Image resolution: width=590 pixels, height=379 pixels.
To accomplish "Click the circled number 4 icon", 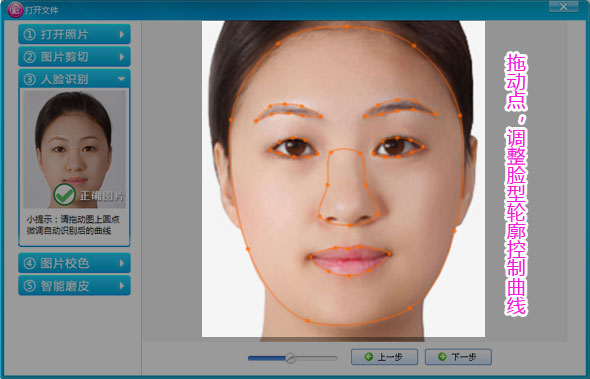I will click(x=29, y=263).
